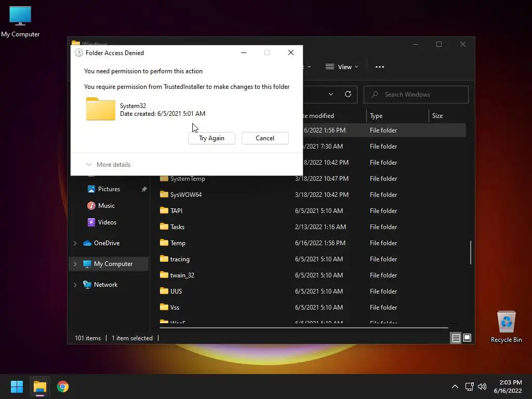Click the Tasks row date 2/13/2022 1:16 AM

click(321, 227)
